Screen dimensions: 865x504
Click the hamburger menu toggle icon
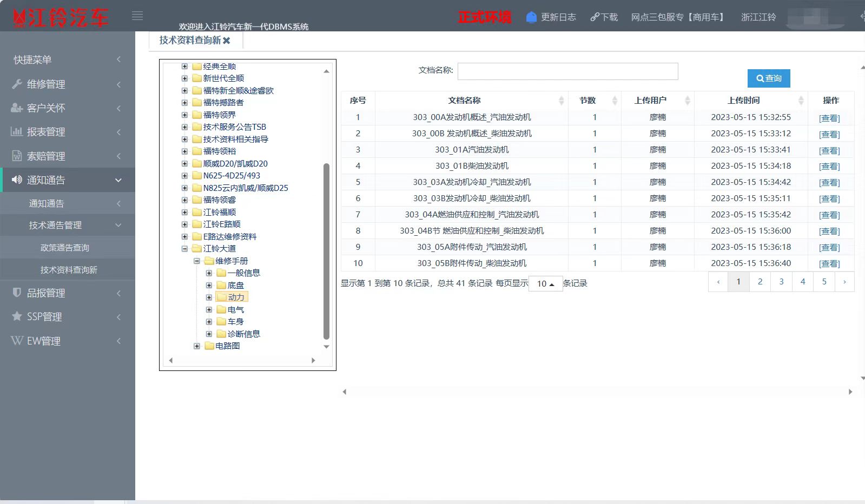(x=137, y=16)
